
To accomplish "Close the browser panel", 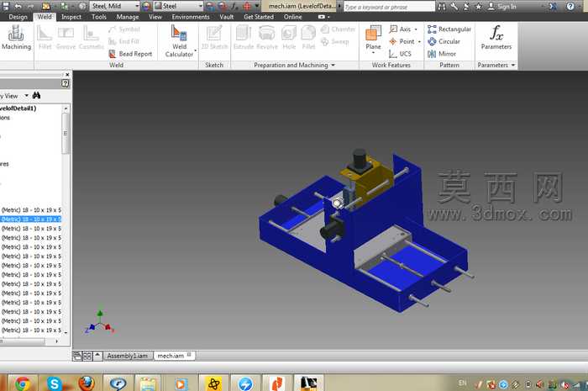I will [67, 75].
